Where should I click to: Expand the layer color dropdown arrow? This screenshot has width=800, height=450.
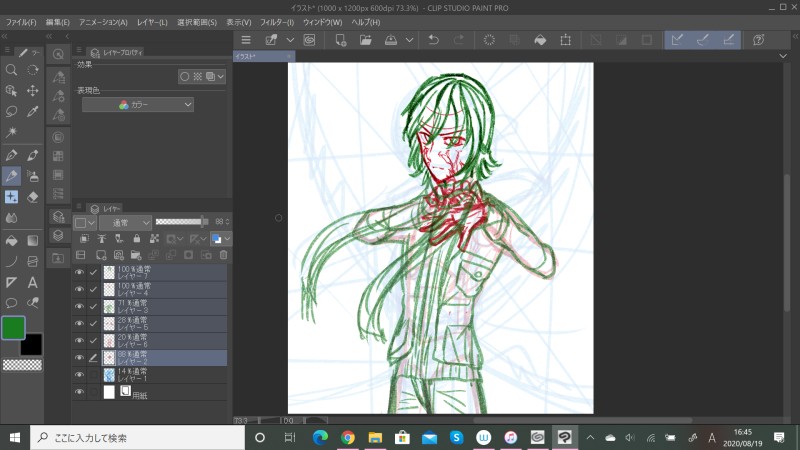coord(227,239)
